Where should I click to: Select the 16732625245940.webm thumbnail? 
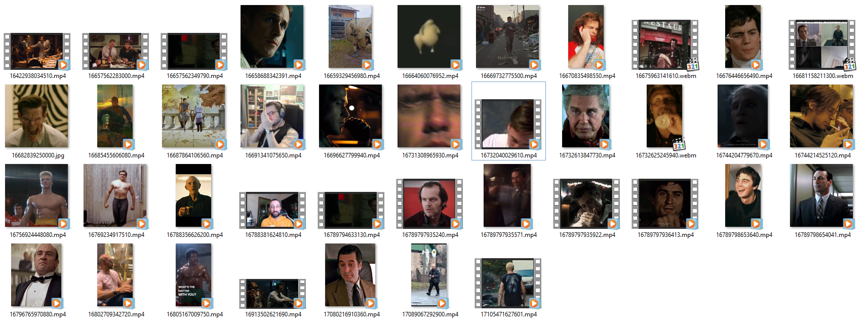coord(664,116)
